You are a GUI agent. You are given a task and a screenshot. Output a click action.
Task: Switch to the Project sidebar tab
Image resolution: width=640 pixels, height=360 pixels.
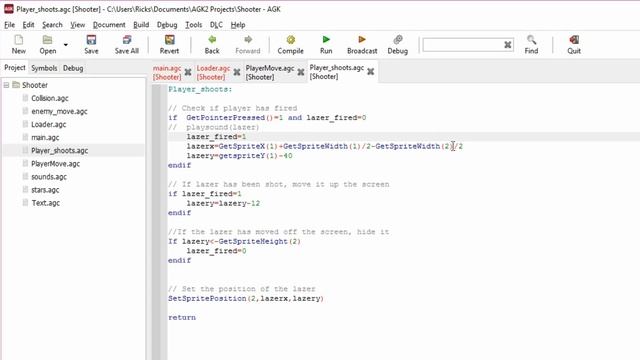point(15,68)
